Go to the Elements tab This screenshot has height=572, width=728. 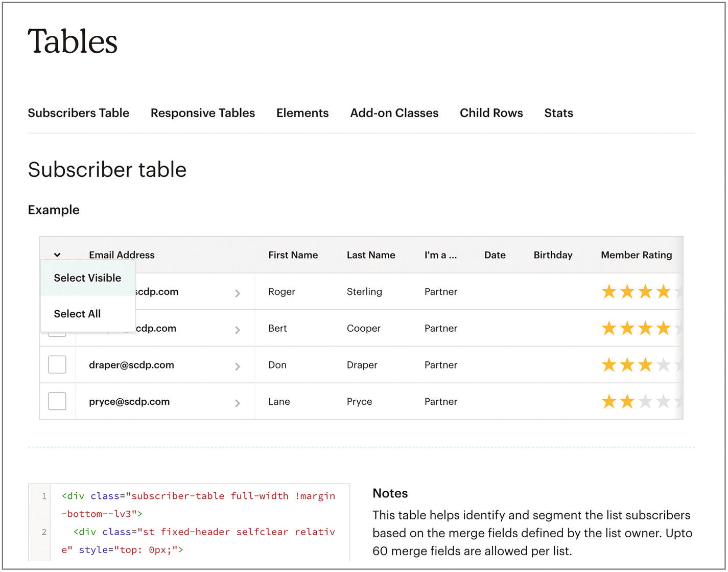[x=302, y=113]
